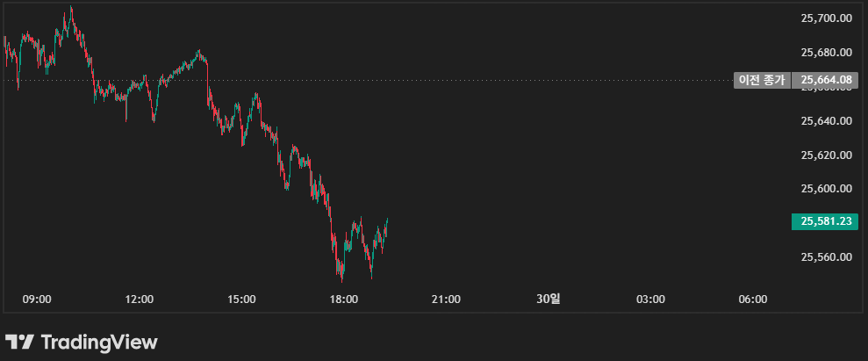Image resolution: width=868 pixels, height=361 pixels.
Task: Click the 09:00 time axis label
Action: click(x=37, y=300)
